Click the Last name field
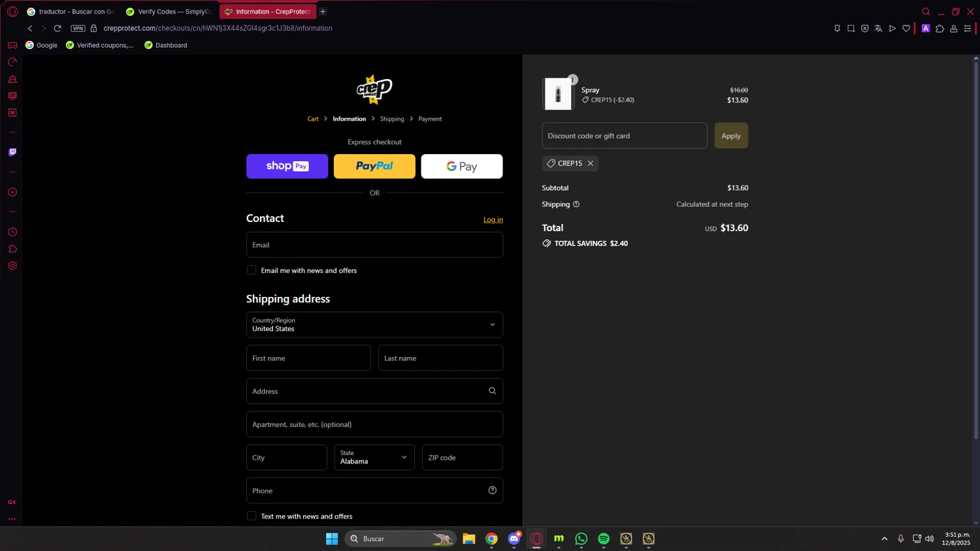Viewport: 980px width, 551px height. pos(440,358)
